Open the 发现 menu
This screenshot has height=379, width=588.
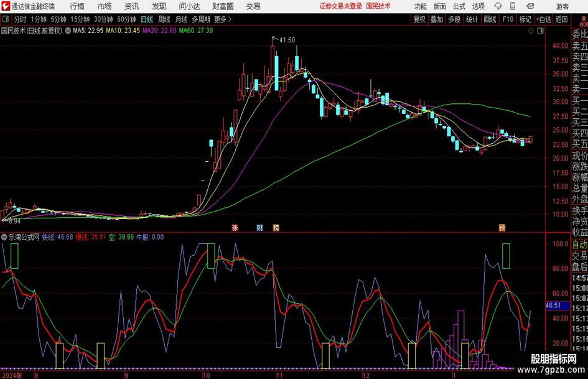159,6
